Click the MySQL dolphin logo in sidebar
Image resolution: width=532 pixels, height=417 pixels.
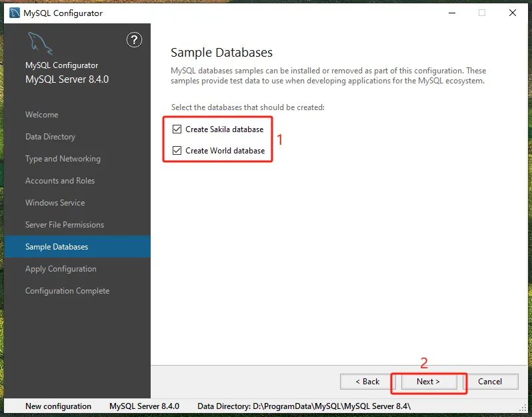(40, 43)
